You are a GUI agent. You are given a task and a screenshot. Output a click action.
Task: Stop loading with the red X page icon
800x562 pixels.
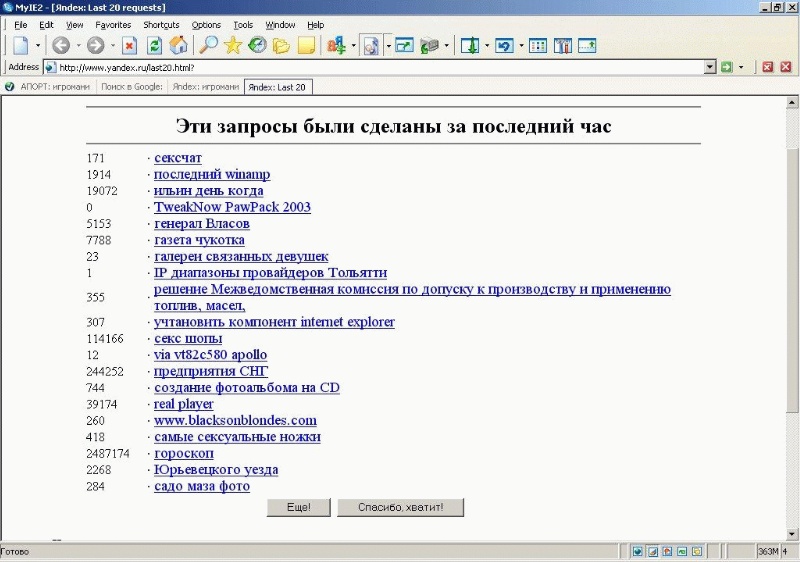pos(130,46)
